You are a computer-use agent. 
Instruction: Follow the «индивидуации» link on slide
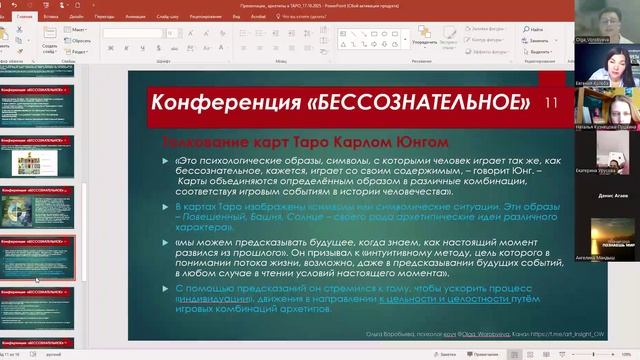pyautogui.click(x=214, y=299)
